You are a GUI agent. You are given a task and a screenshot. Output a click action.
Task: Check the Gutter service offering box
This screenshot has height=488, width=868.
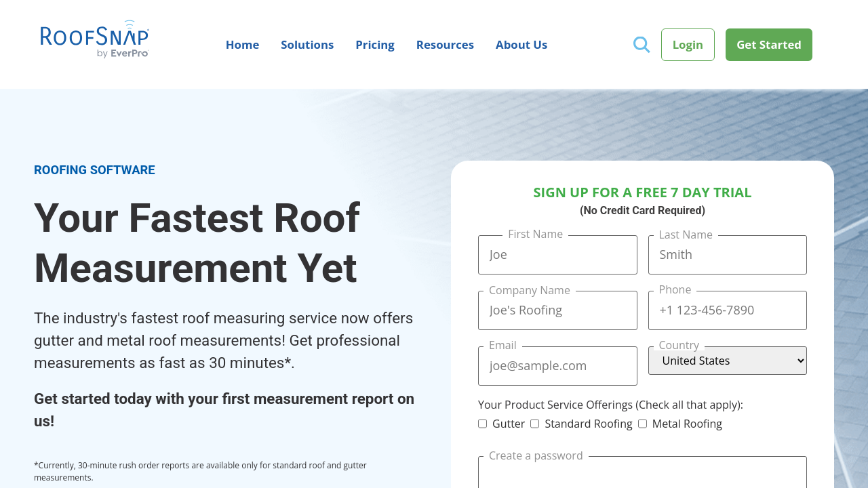point(483,424)
